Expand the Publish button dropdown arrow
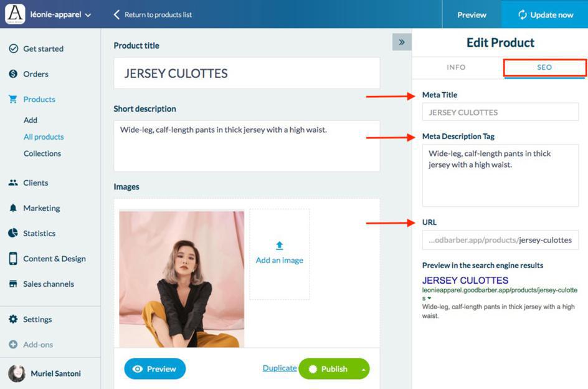The image size is (588, 389). [x=363, y=369]
